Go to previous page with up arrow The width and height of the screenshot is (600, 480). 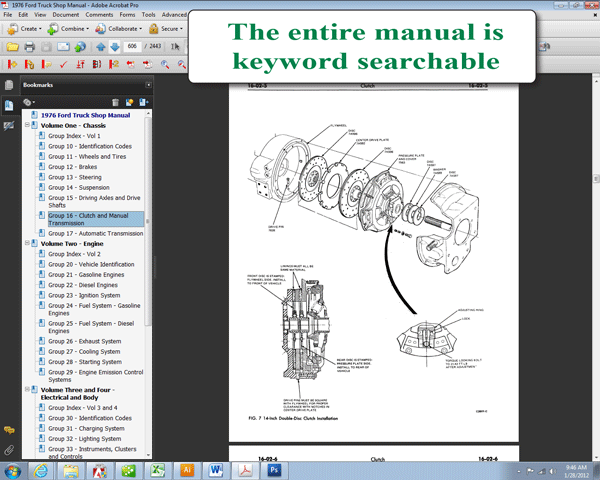(101, 47)
